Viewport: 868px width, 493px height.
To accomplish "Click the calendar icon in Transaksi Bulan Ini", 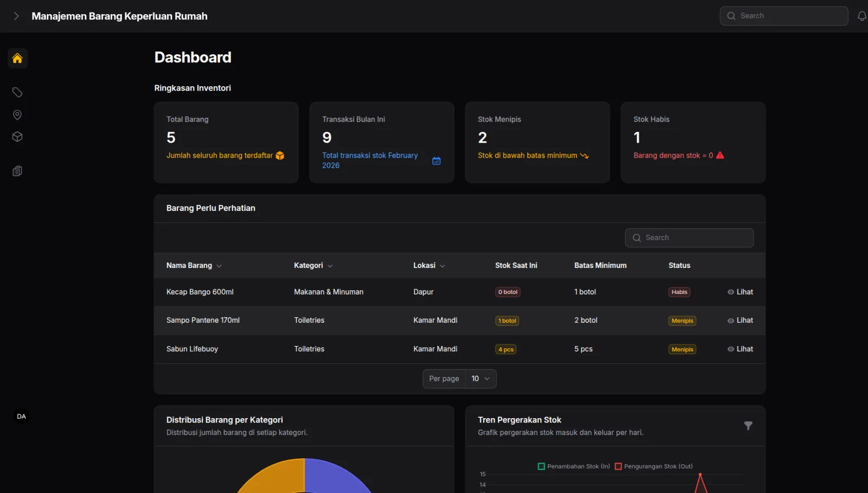I will coord(436,161).
